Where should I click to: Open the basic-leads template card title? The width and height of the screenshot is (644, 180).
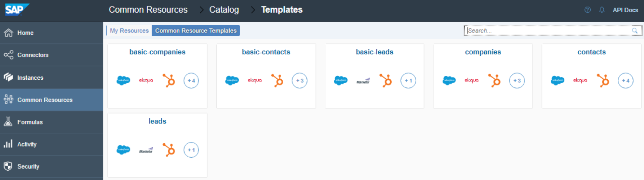374,52
